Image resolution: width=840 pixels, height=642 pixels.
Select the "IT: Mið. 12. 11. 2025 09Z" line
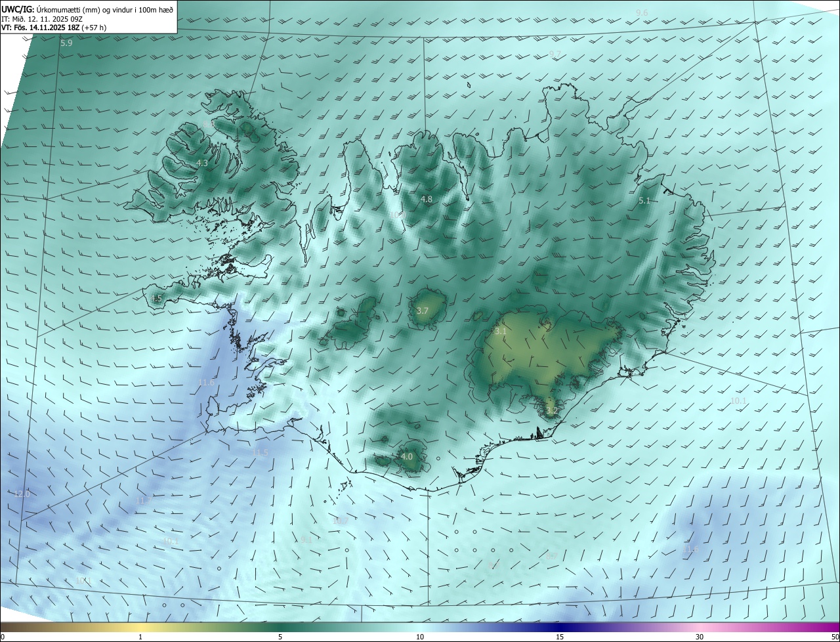(42, 18)
